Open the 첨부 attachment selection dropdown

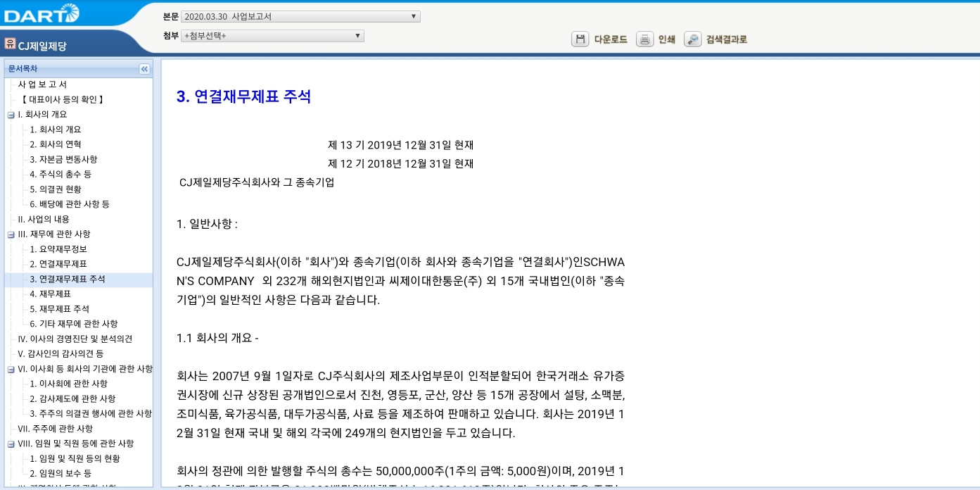point(272,36)
